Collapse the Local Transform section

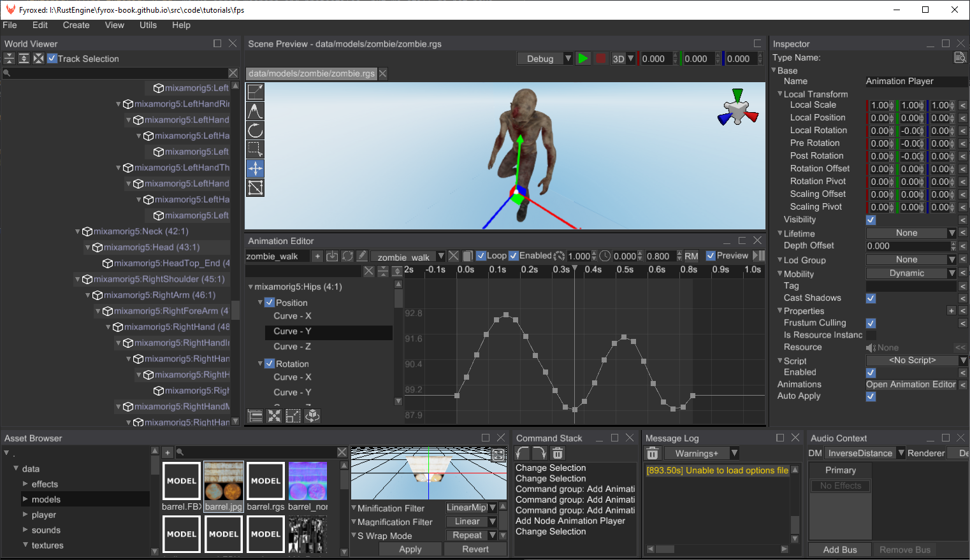point(780,94)
